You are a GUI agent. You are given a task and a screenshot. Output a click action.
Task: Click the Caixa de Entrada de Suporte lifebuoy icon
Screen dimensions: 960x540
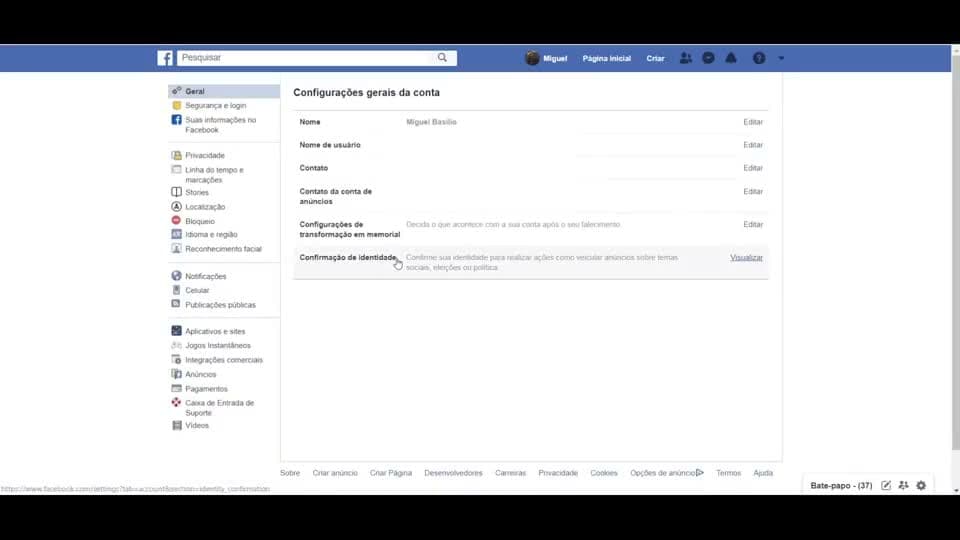point(176,402)
